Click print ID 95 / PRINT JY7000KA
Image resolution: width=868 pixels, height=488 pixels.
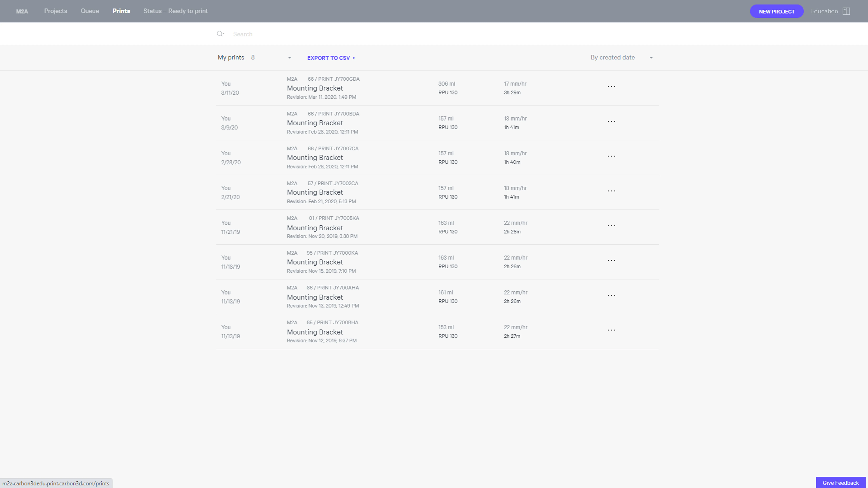point(332,253)
